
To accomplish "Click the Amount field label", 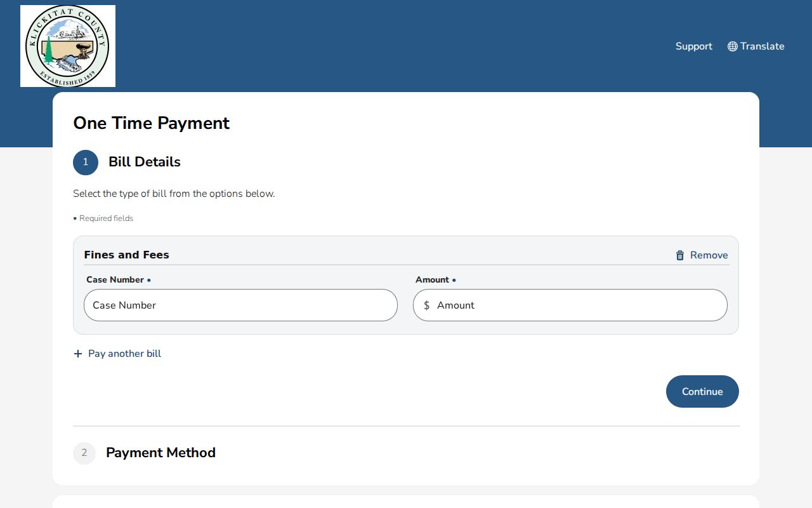I will click(435, 279).
